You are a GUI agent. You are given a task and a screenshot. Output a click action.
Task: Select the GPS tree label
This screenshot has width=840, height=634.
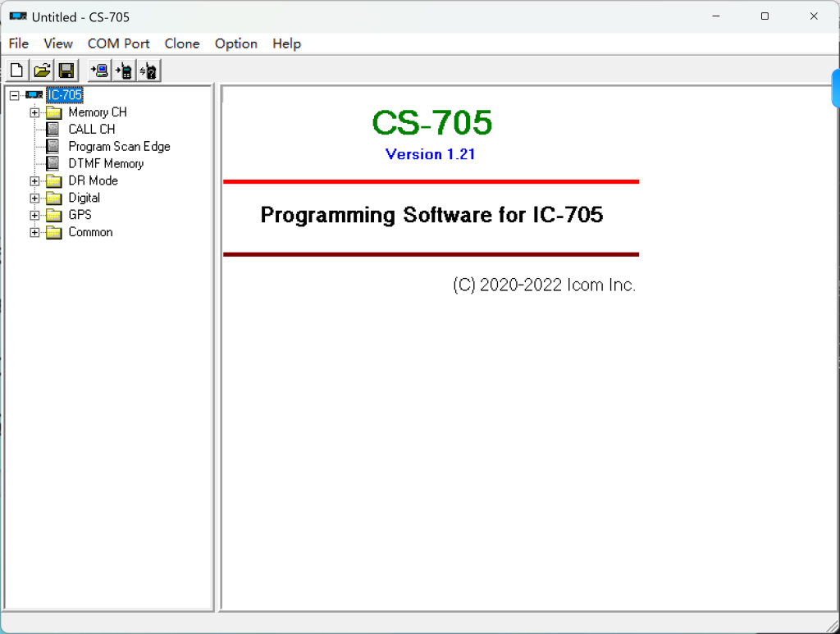[80, 215]
